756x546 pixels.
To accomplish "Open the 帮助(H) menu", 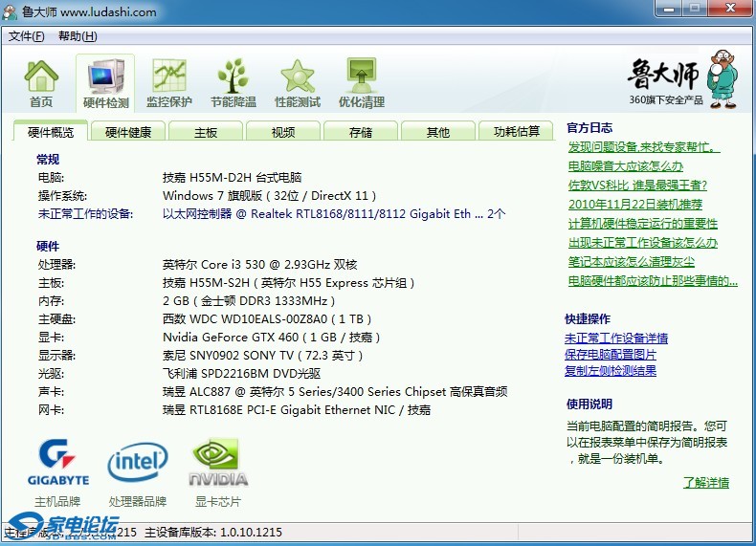I will pos(78,36).
